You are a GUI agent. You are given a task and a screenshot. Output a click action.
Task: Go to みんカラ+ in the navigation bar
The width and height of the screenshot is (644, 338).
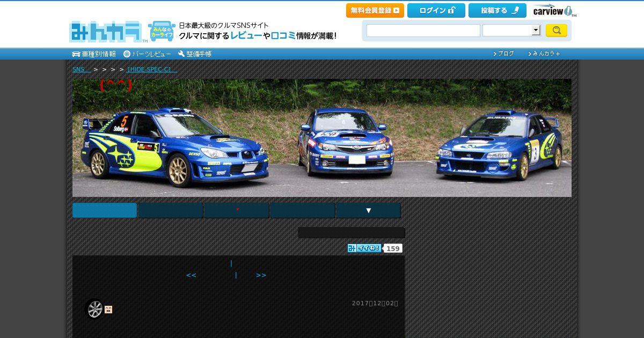pos(544,54)
